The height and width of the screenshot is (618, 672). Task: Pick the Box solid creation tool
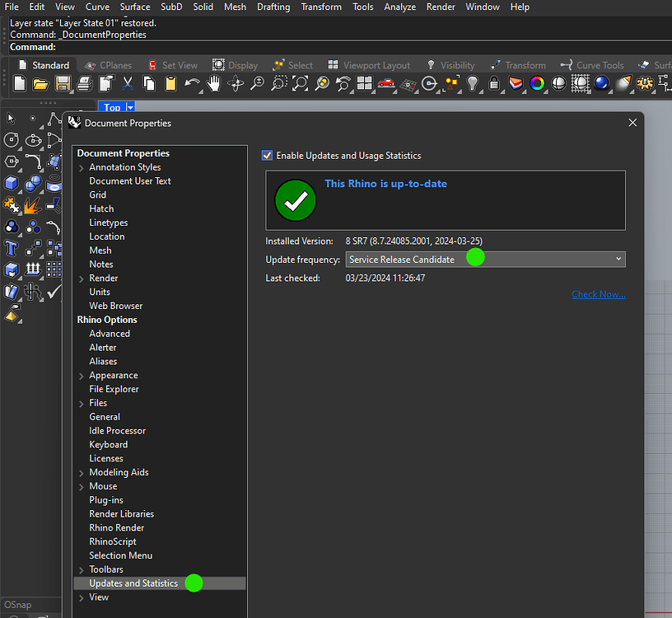10,182
